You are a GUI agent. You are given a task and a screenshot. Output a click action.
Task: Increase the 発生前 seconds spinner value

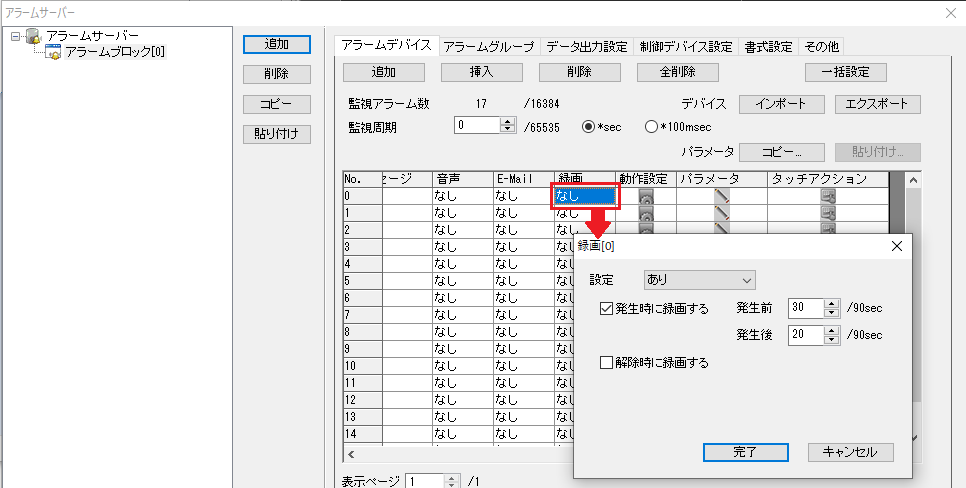point(830,303)
